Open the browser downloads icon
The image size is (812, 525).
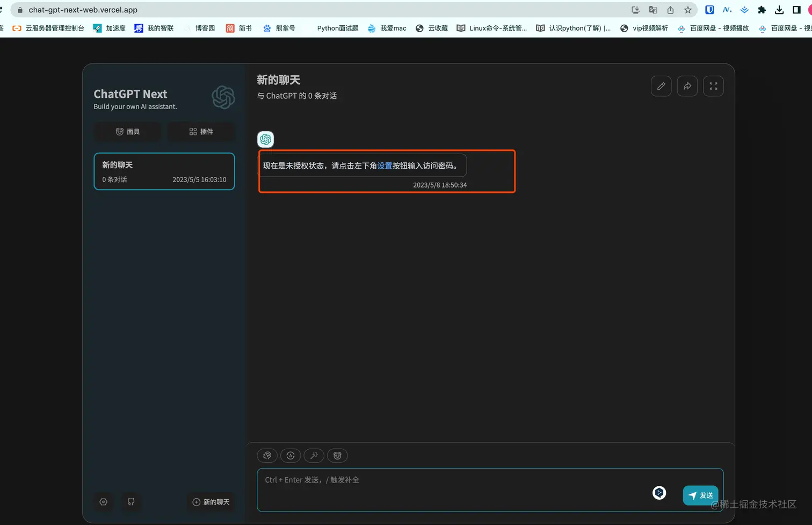pos(779,10)
